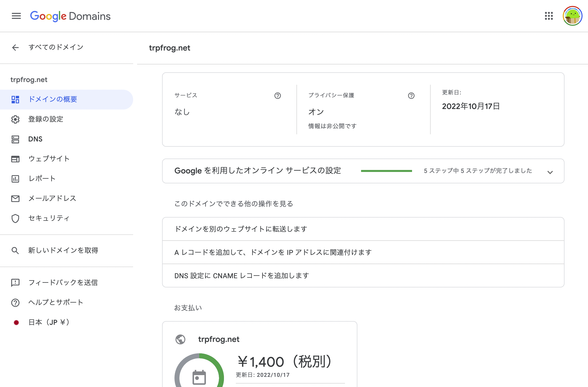Click the green setup progress bar
The image size is (588, 387).
click(386, 171)
